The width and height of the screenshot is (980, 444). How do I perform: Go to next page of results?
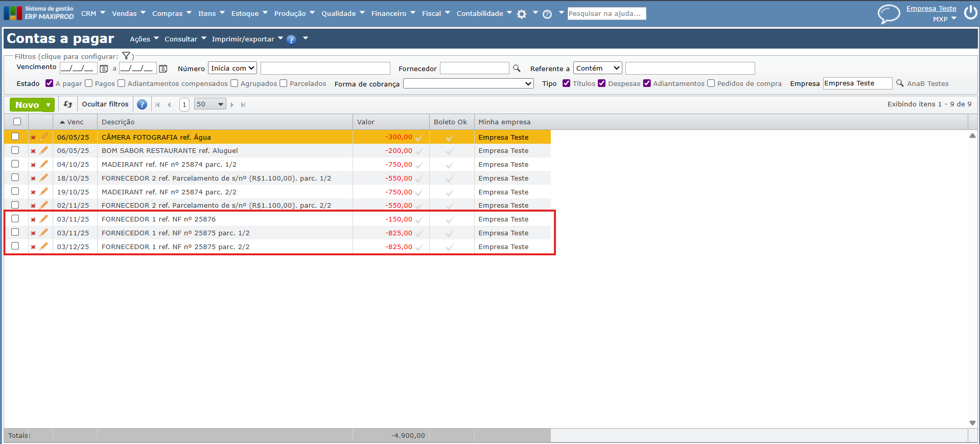point(232,105)
